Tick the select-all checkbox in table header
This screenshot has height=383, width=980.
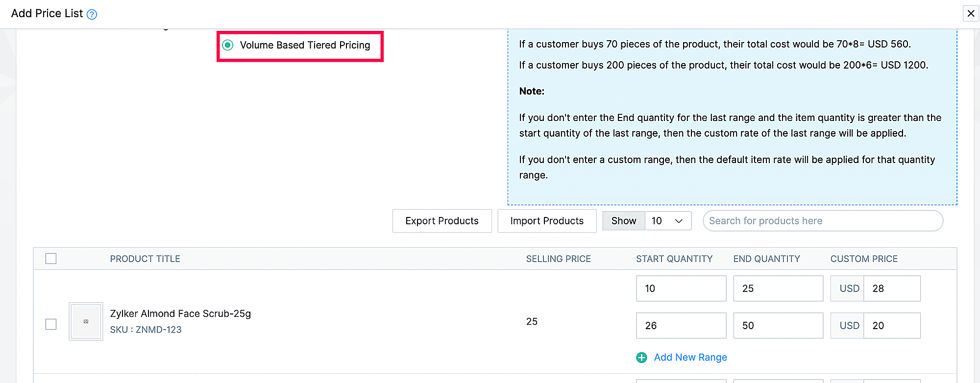(51, 259)
